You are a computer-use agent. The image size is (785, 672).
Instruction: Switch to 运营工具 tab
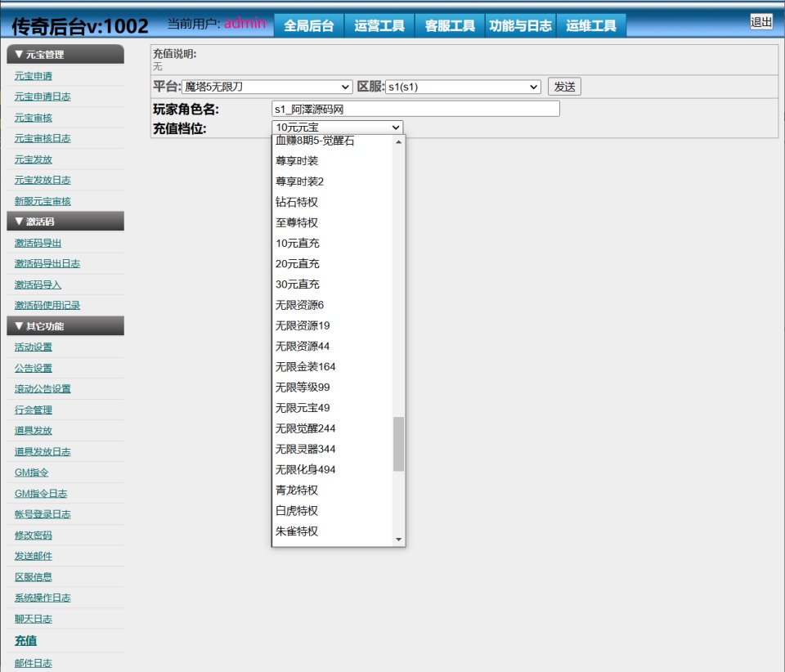[379, 25]
